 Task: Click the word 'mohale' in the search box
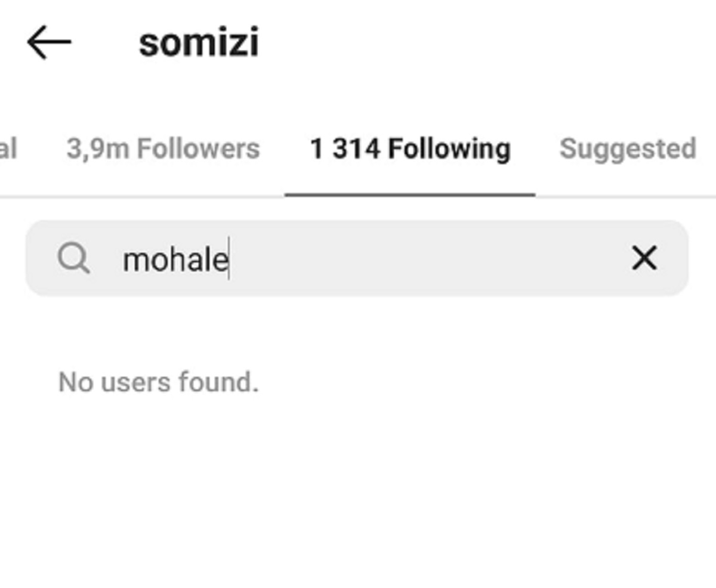[x=174, y=259]
